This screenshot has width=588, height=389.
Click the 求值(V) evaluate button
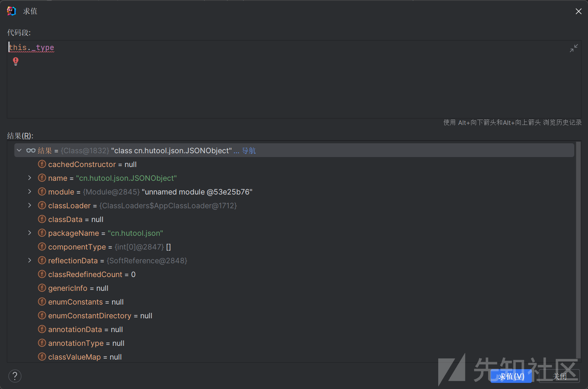511,376
